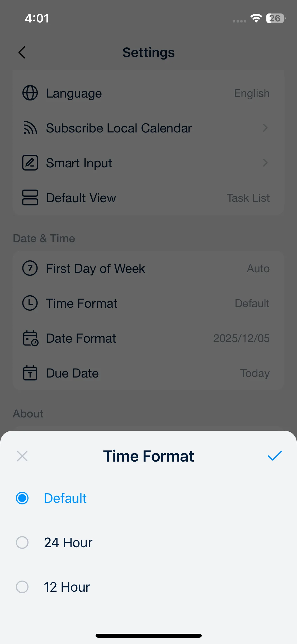
Task: Select the 24 Hour radio button
Action: pyautogui.click(x=22, y=542)
